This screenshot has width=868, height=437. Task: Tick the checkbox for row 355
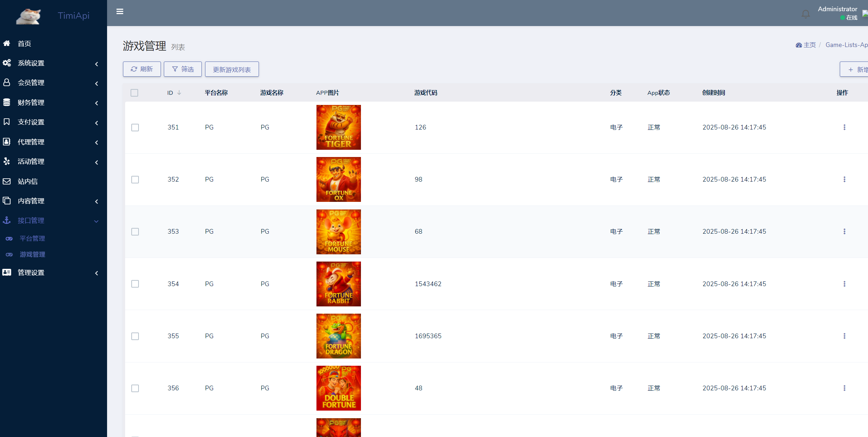pos(135,336)
